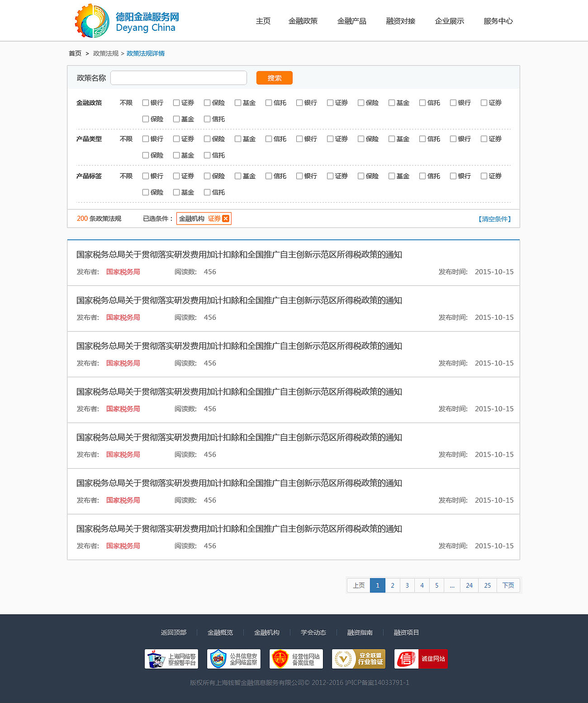The image size is (588, 703).
Task: Click 融资项目 in the footer
Action: (406, 633)
